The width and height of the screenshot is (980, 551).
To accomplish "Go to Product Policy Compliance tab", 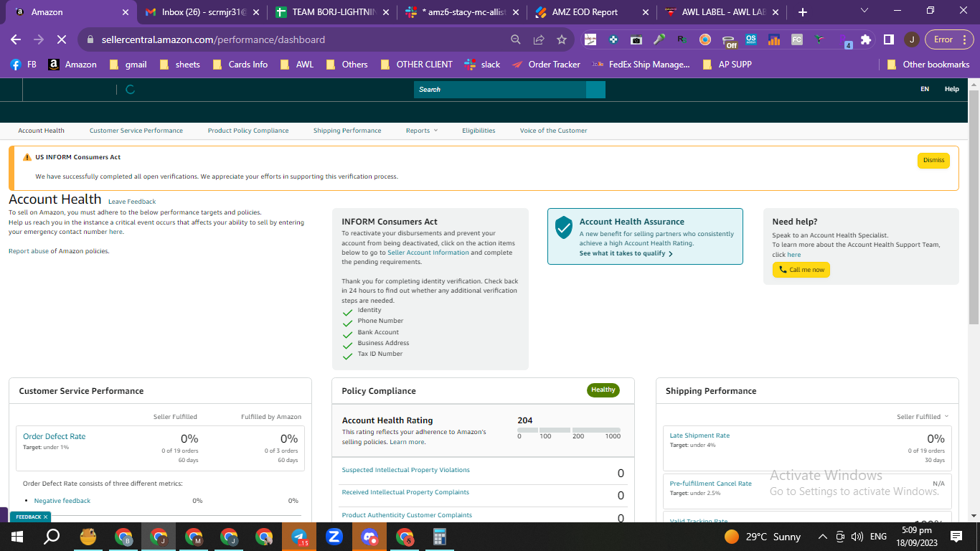I will click(248, 131).
